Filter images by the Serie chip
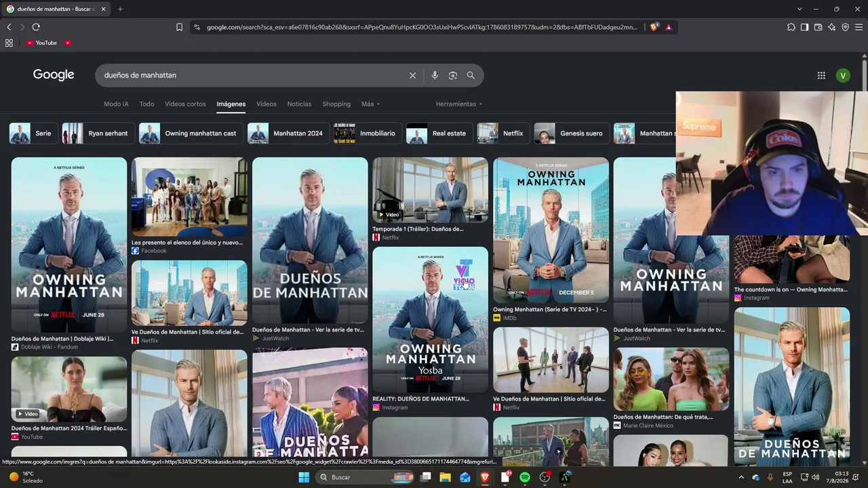868x488 pixels. tap(33, 134)
